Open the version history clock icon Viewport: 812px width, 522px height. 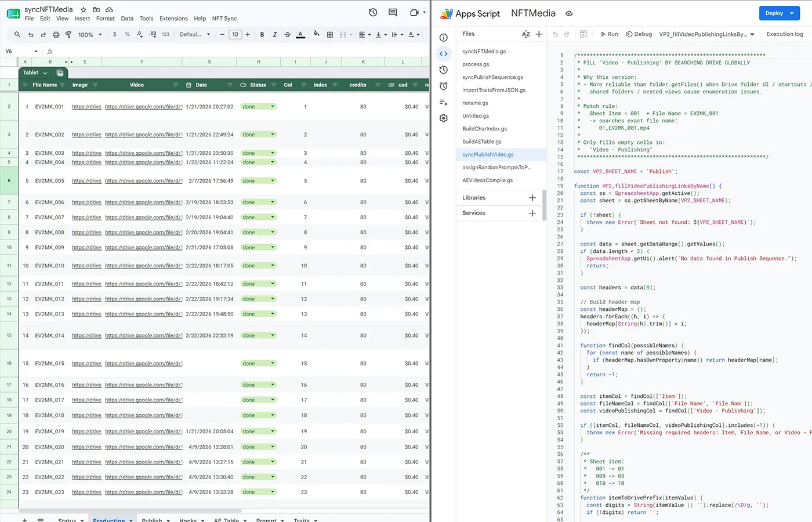point(373,12)
